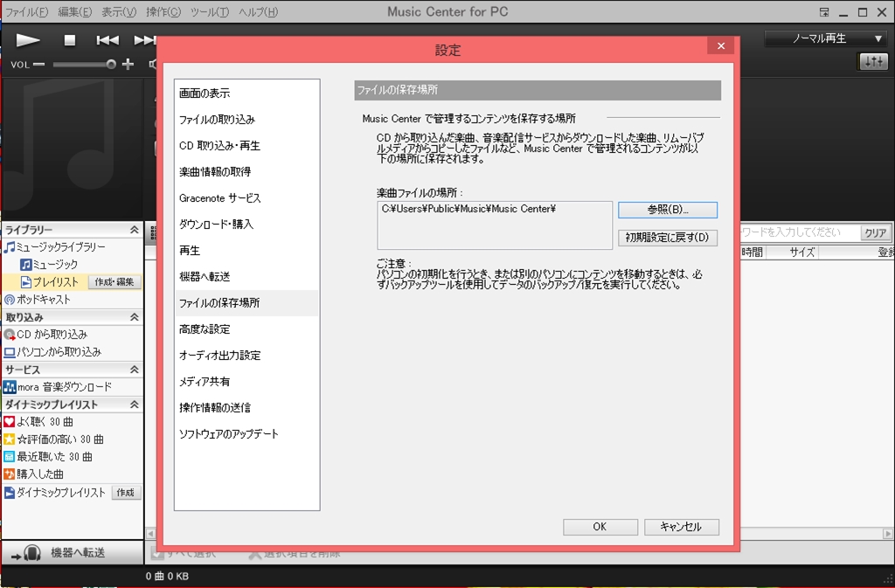Select CD 取り込み・再生 settings category
The width and height of the screenshot is (895, 588).
tap(246, 145)
